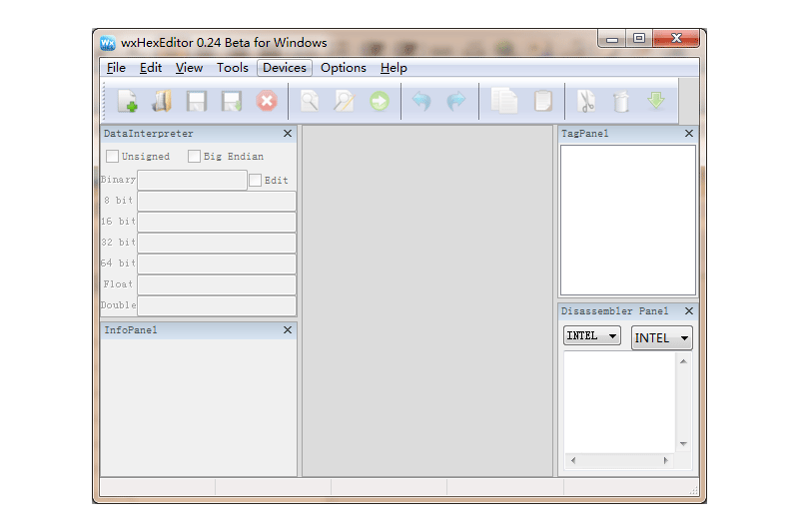Click the Paste clipboard icon

pyautogui.click(x=543, y=101)
